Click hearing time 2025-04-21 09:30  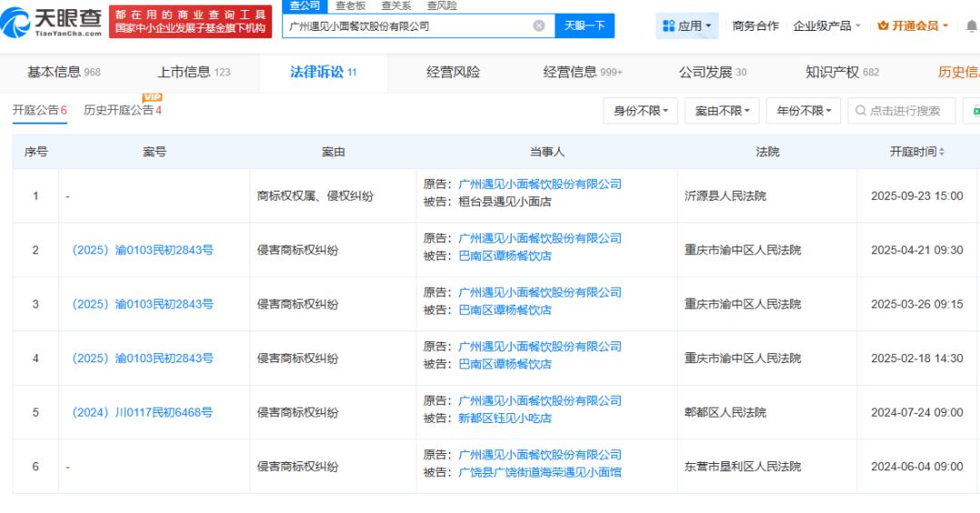pos(916,251)
